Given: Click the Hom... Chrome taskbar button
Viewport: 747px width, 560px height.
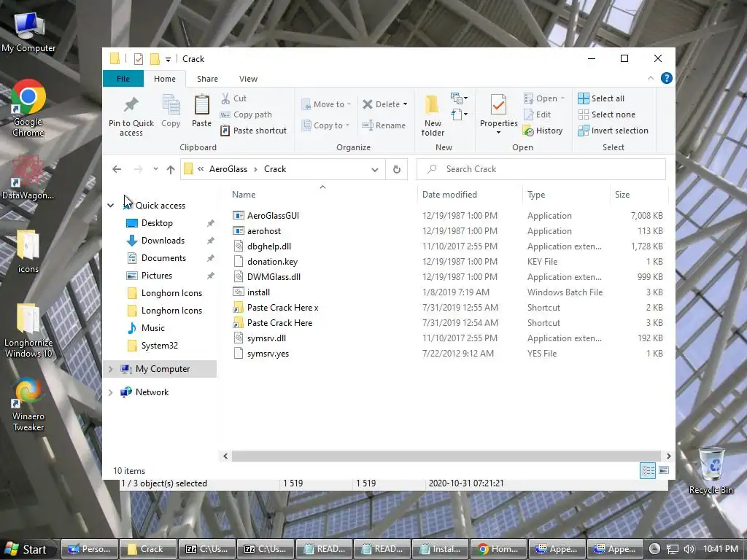Looking at the screenshot, I should [498, 549].
